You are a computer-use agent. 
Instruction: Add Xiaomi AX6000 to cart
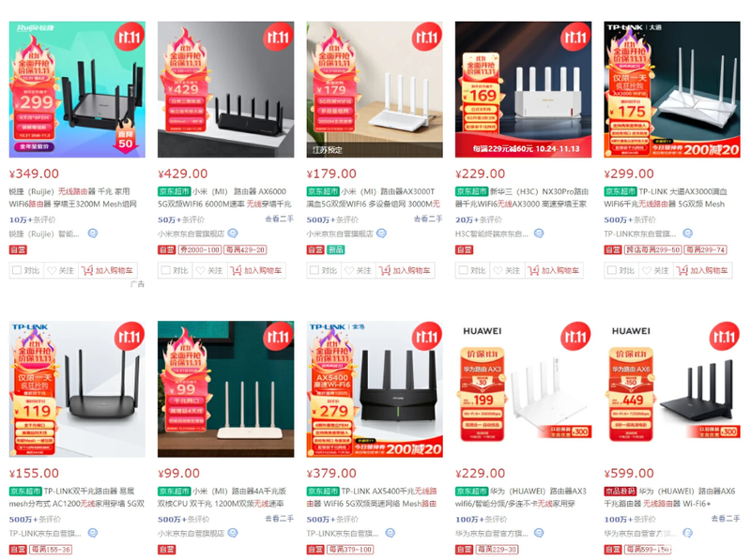(x=257, y=270)
